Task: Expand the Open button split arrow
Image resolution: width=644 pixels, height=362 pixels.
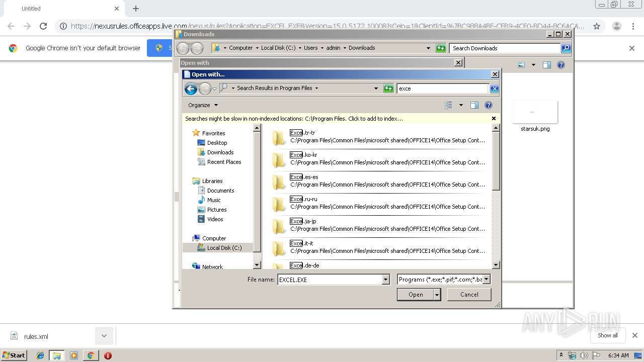Action: click(x=437, y=295)
